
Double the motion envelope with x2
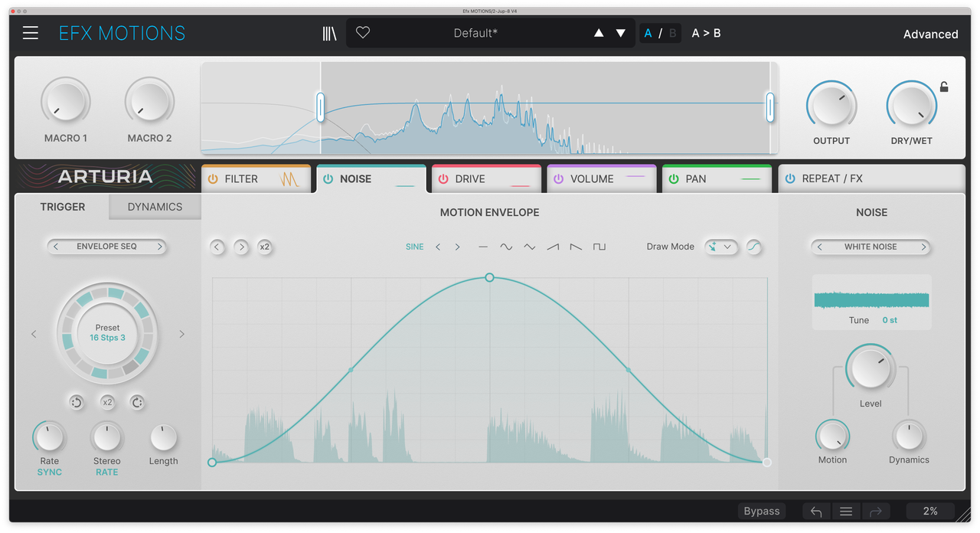[x=264, y=247]
